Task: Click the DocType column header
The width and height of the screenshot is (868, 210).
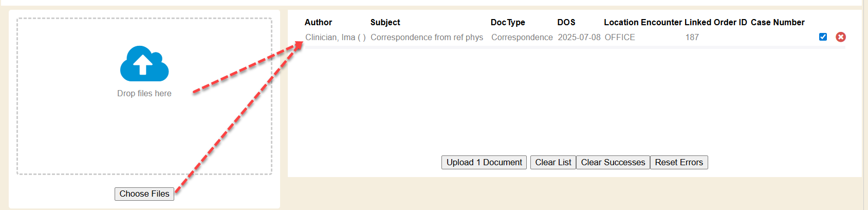Action: tap(508, 23)
